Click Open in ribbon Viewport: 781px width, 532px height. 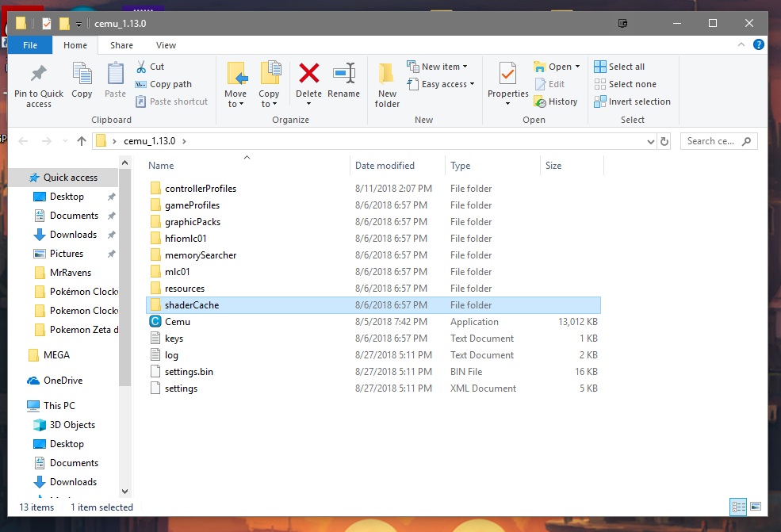point(553,67)
